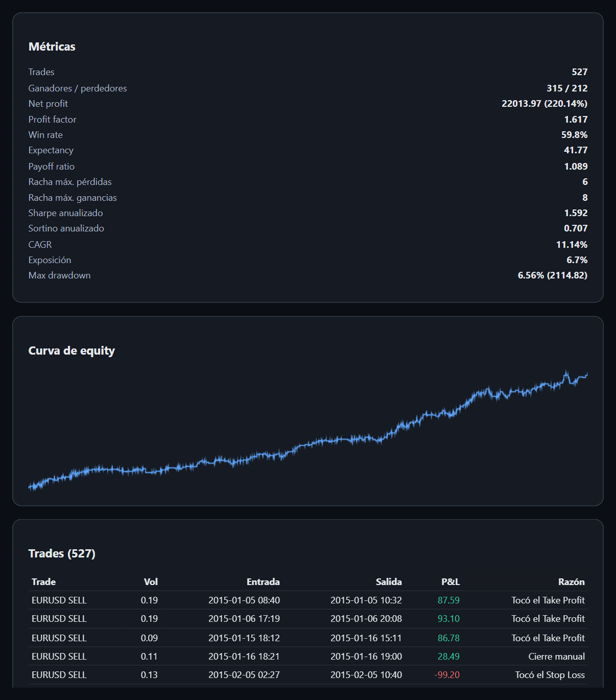The image size is (616, 700).
Task: Select the Sharpe anualizado value 1.592
Action: point(576,213)
